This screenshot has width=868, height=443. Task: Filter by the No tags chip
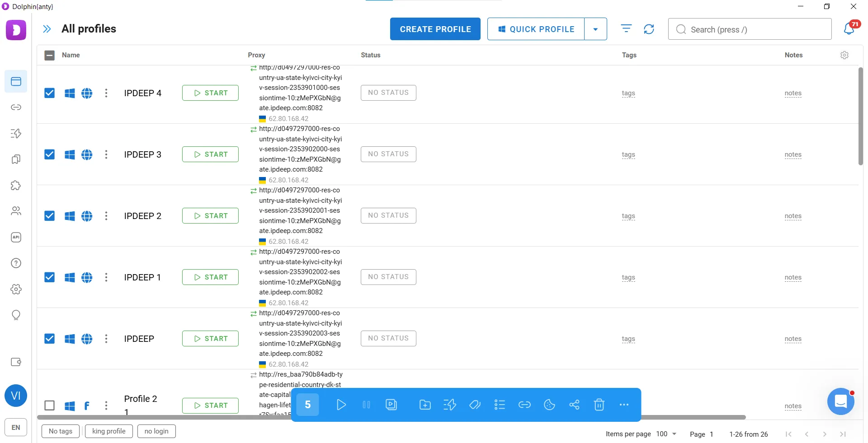point(61,431)
